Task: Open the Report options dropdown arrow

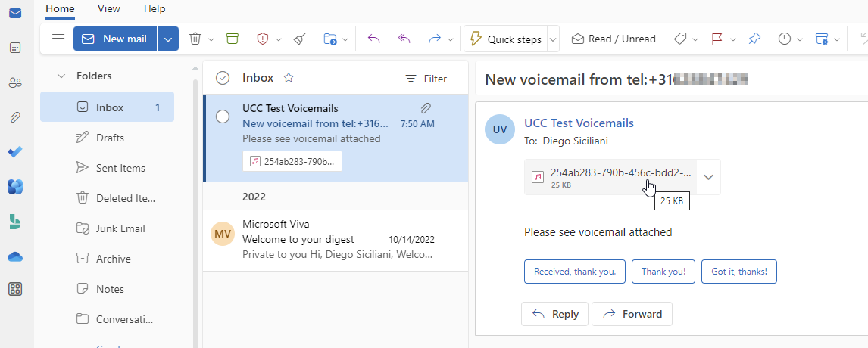Action: (279, 39)
